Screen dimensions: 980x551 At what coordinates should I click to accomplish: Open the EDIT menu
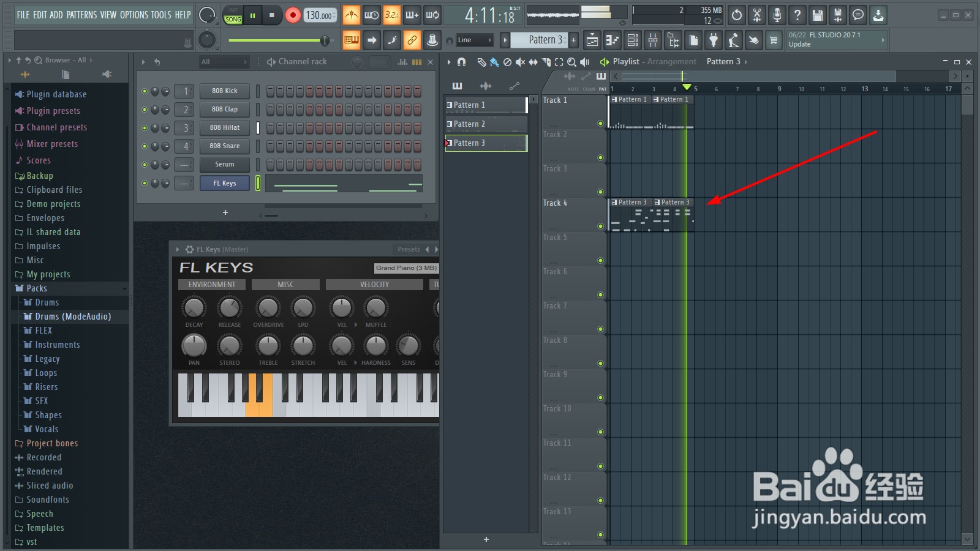pos(39,15)
